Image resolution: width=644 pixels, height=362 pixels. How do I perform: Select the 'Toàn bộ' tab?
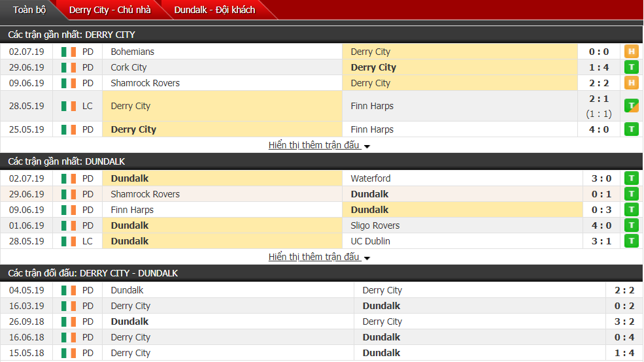pos(29,10)
